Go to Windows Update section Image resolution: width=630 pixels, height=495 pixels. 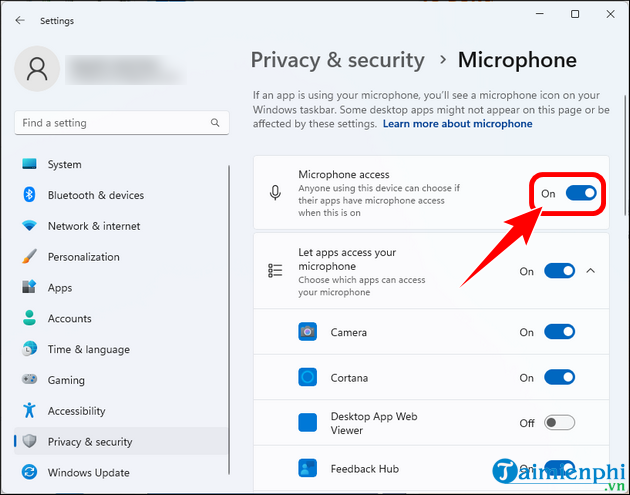pos(88,472)
